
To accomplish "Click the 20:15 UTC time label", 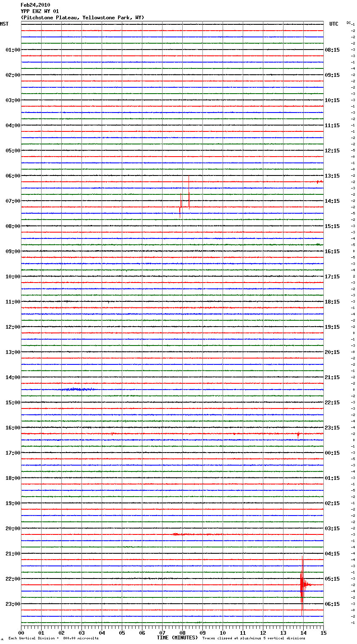I will pos(332,352).
